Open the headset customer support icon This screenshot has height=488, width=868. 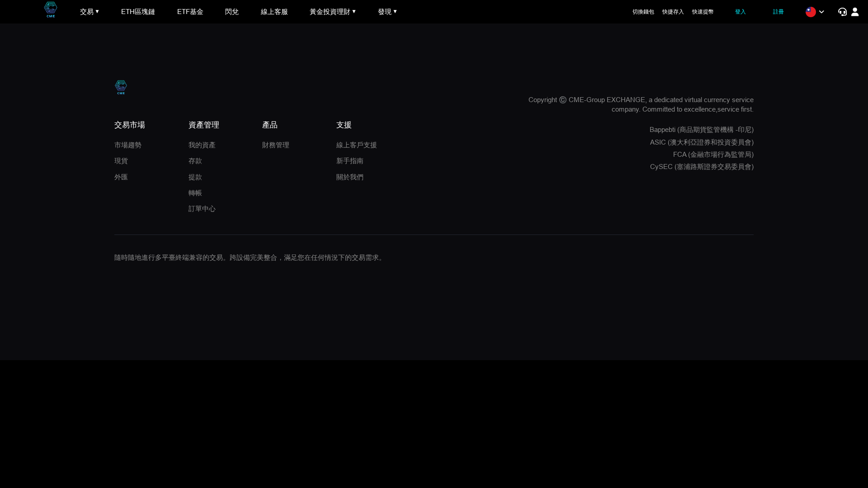[x=842, y=12]
